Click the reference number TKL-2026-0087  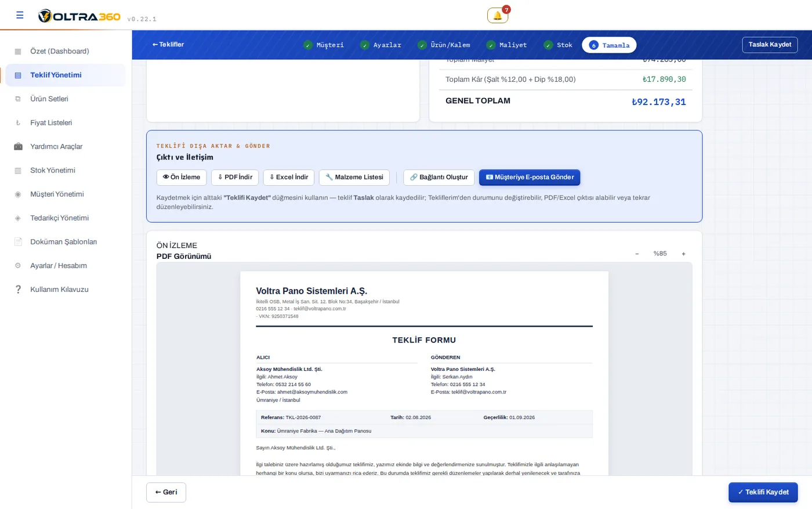point(303,417)
